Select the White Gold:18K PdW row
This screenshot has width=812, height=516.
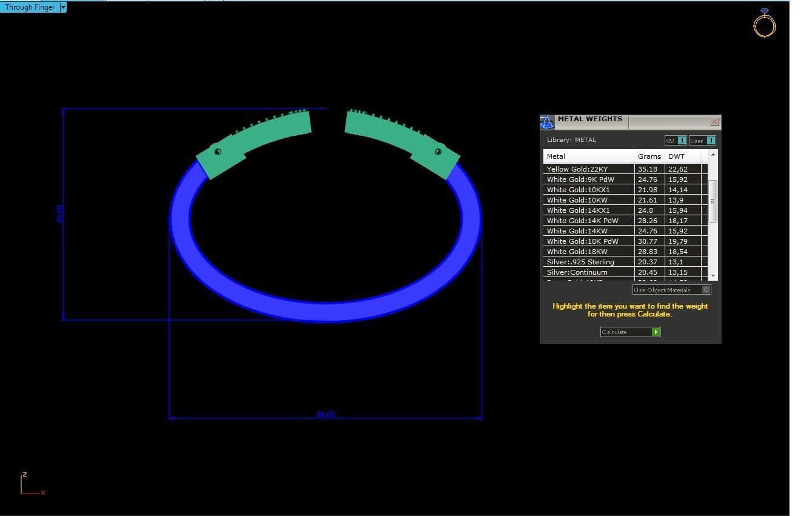[x=625, y=241]
